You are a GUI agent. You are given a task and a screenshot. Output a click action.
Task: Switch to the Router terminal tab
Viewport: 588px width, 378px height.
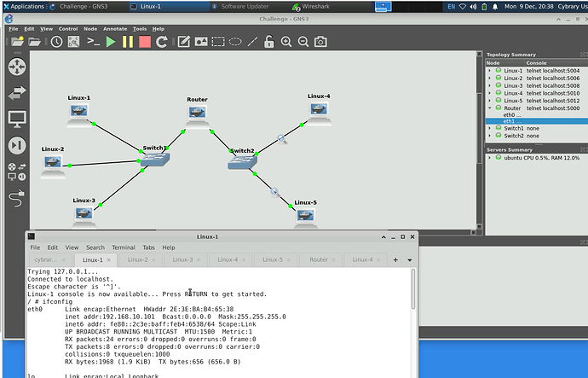coord(318,259)
